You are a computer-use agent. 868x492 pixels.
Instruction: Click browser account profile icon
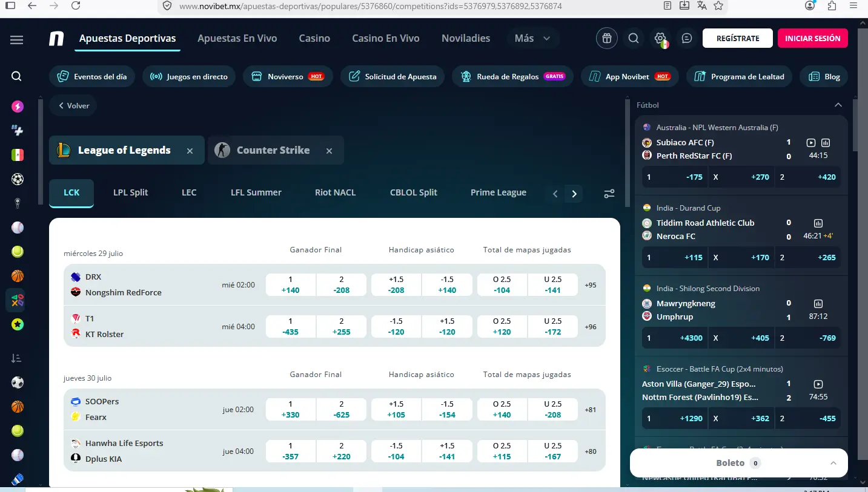point(810,5)
